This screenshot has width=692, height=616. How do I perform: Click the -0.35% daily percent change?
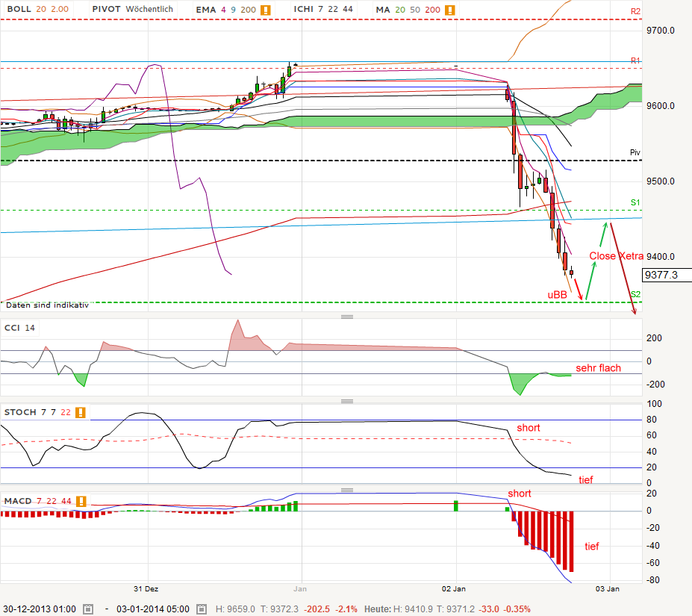[x=517, y=609]
